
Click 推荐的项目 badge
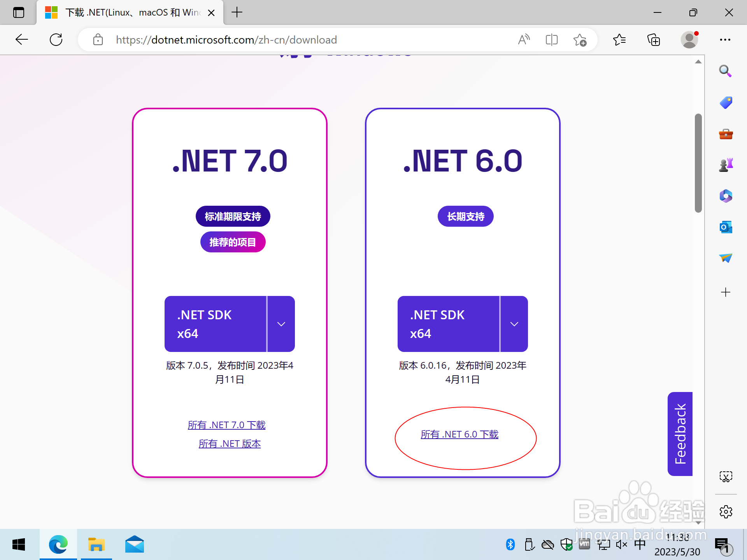[233, 242]
